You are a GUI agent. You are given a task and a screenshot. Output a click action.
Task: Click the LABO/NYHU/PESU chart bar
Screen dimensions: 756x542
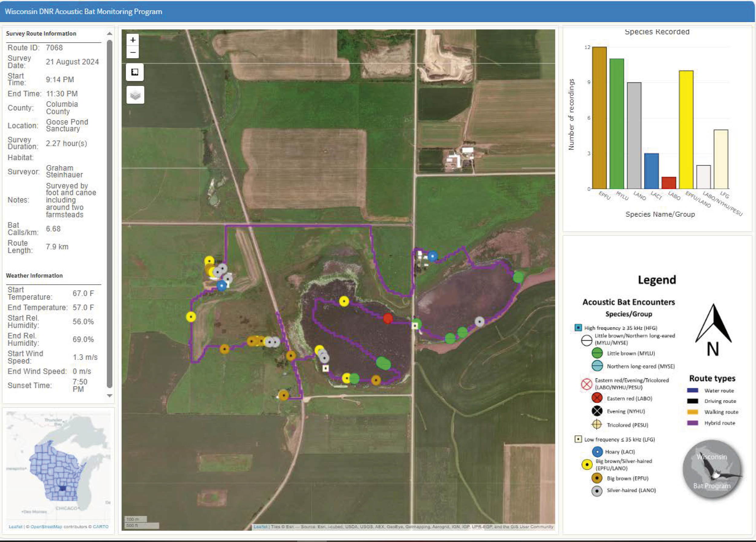click(x=703, y=177)
